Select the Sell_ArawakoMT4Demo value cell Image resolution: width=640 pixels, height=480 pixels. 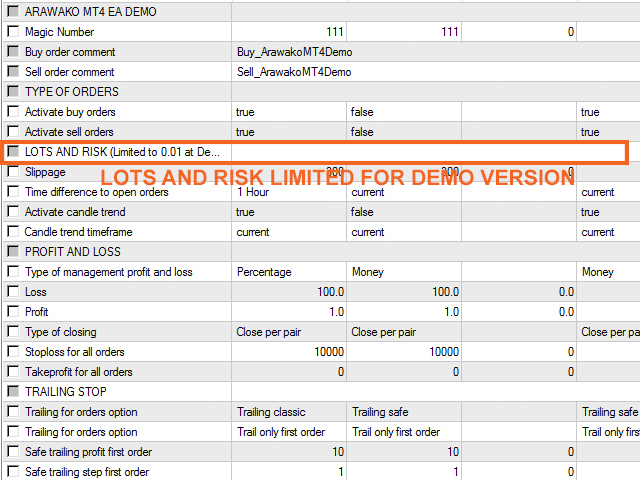coord(436,72)
